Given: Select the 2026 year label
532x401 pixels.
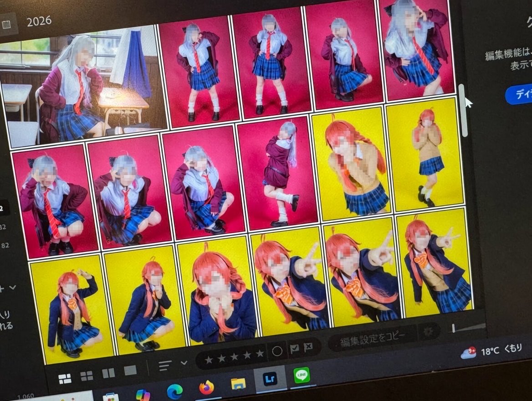Looking at the screenshot, I should click(x=39, y=21).
